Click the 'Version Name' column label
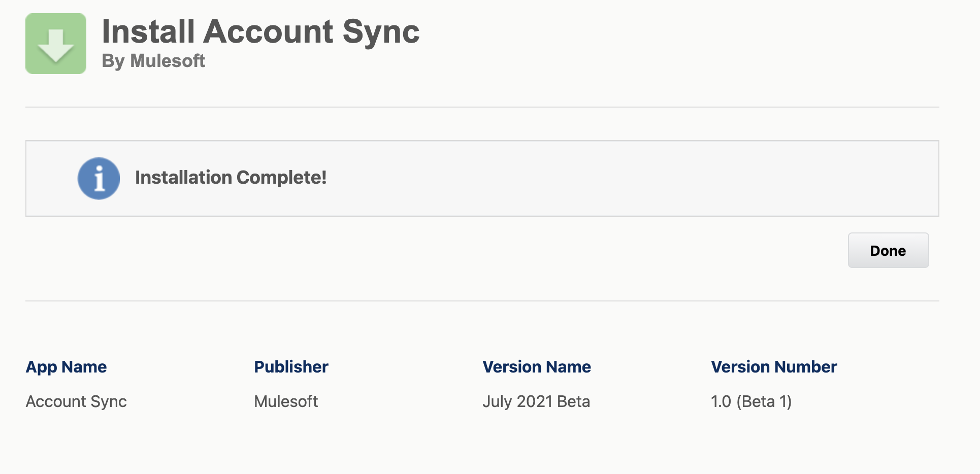Viewport: 980px width, 474px height. point(537,366)
